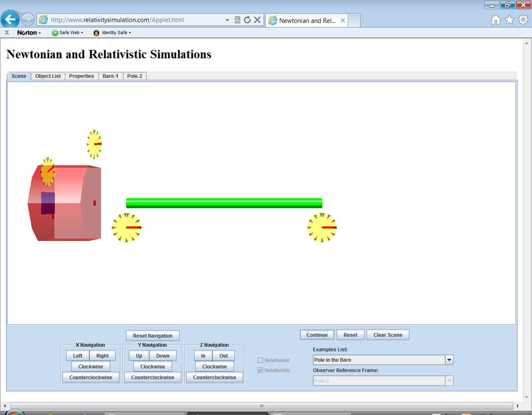This screenshot has width=532, height=415.
Task: Click the green pole in the scene
Action: pos(224,203)
